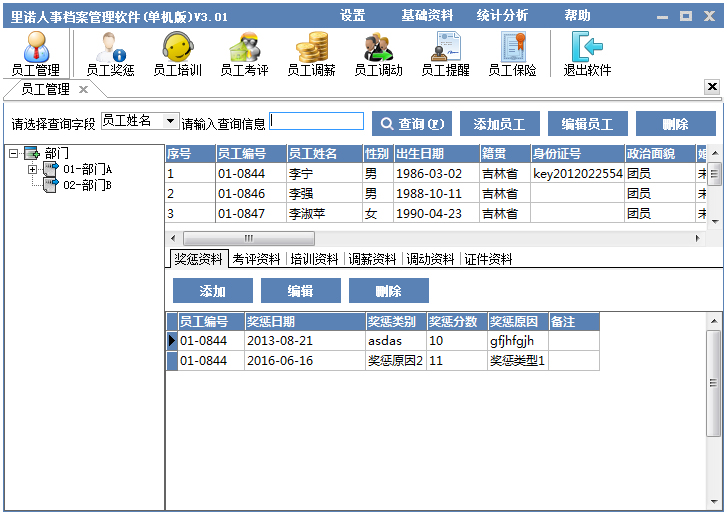
Task: Sort by the 出生日期 column header
Action: [x=436, y=153]
